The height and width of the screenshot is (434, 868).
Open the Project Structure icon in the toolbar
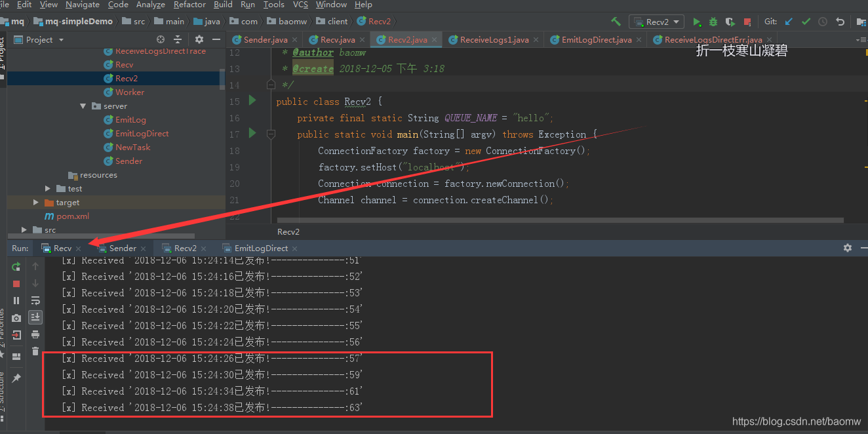pos(863,22)
